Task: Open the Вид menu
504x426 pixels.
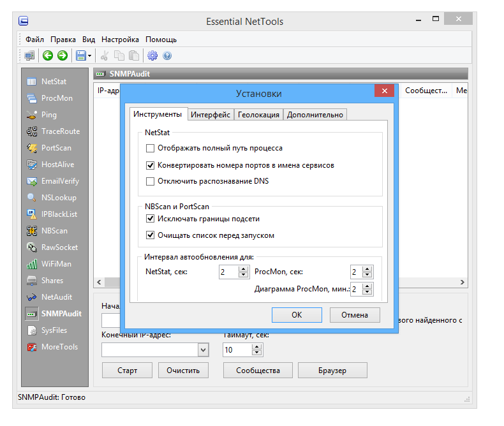Action: (x=89, y=40)
